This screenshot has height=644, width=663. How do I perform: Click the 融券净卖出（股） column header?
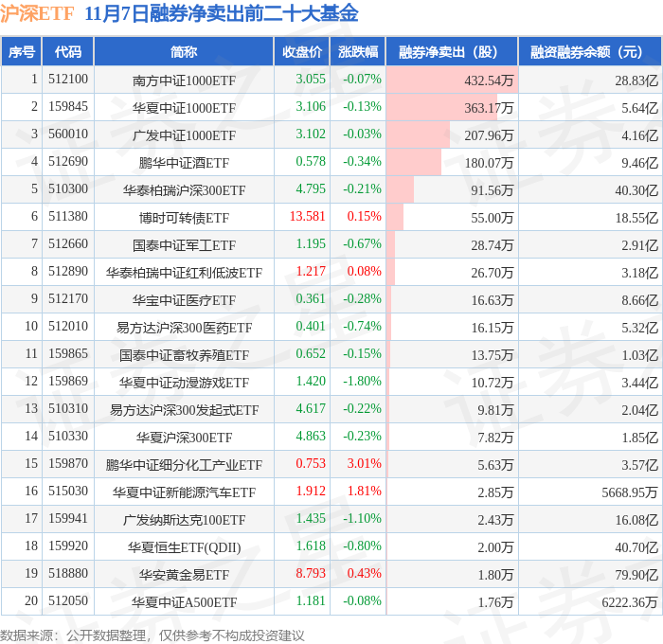click(x=452, y=51)
